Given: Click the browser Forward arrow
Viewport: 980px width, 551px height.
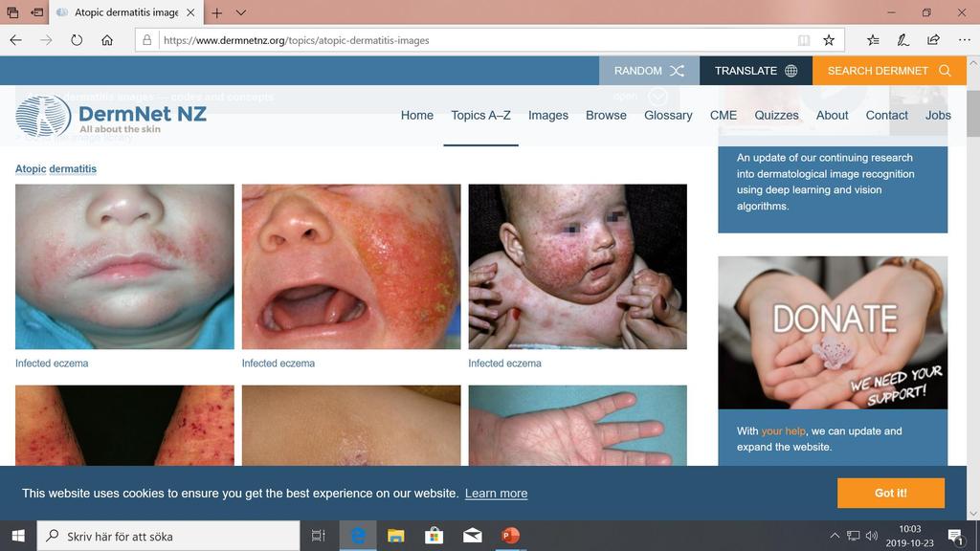Looking at the screenshot, I should pyautogui.click(x=46, y=40).
